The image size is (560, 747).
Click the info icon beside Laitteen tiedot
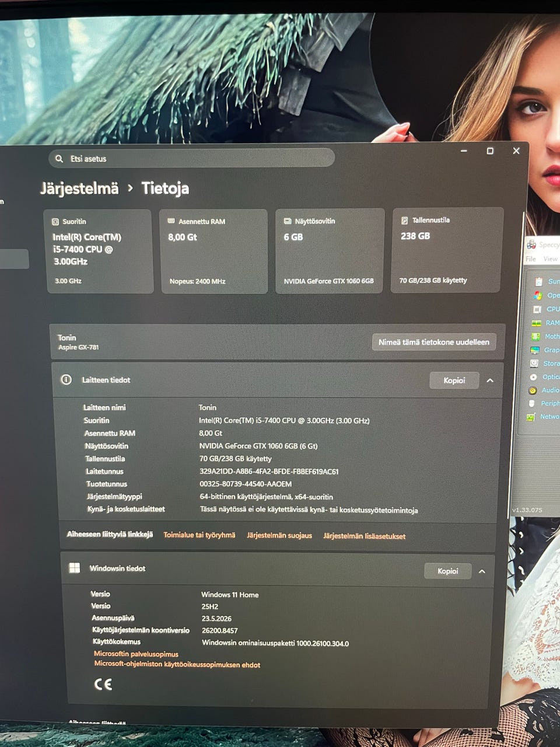[x=66, y=379]
